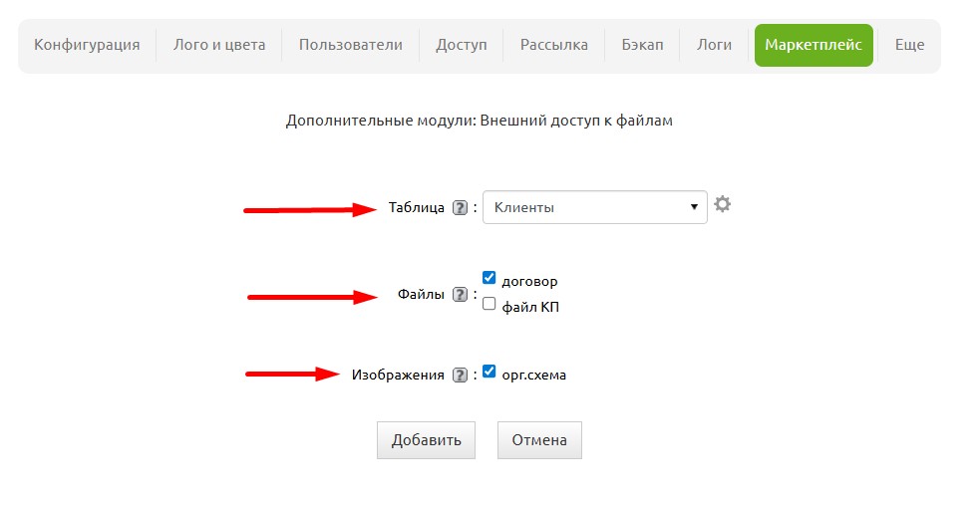Click the Отмена button
980x506 pixels.
539,440
